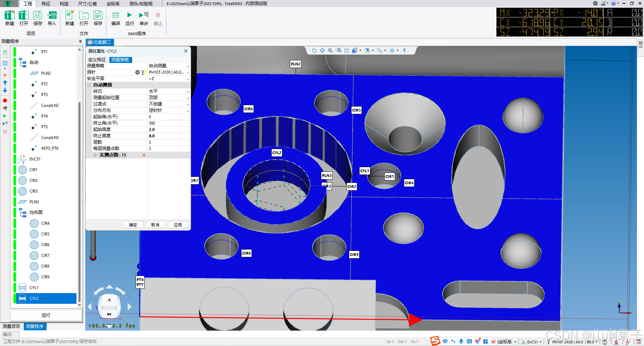Viewport: 644px width, 346px height.
Task: Open the 特征 ribbon tab
Action: pos(46,4)
